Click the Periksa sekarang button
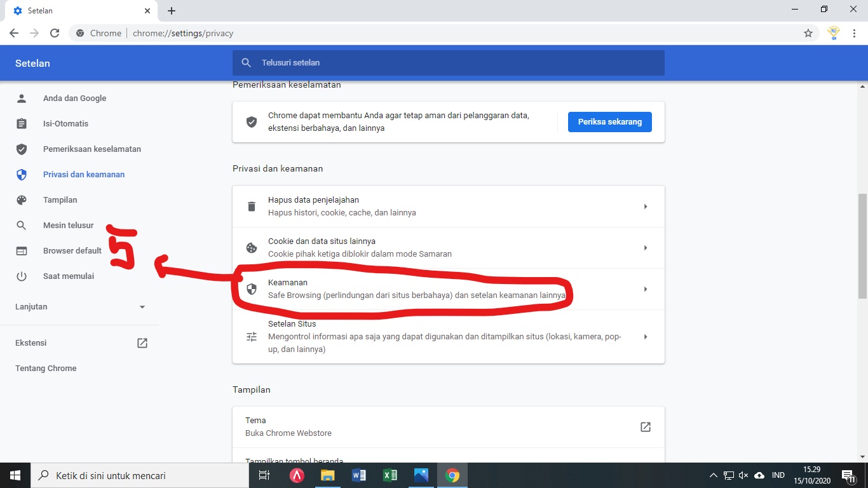 610,122
